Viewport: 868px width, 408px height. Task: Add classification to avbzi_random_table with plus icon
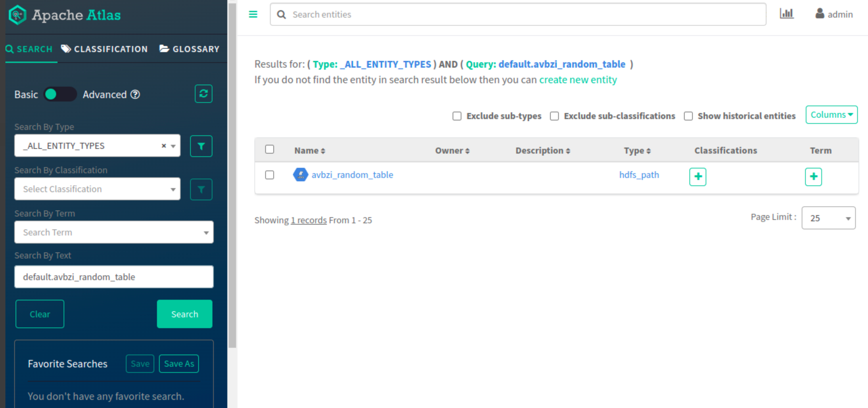[698, 177]
